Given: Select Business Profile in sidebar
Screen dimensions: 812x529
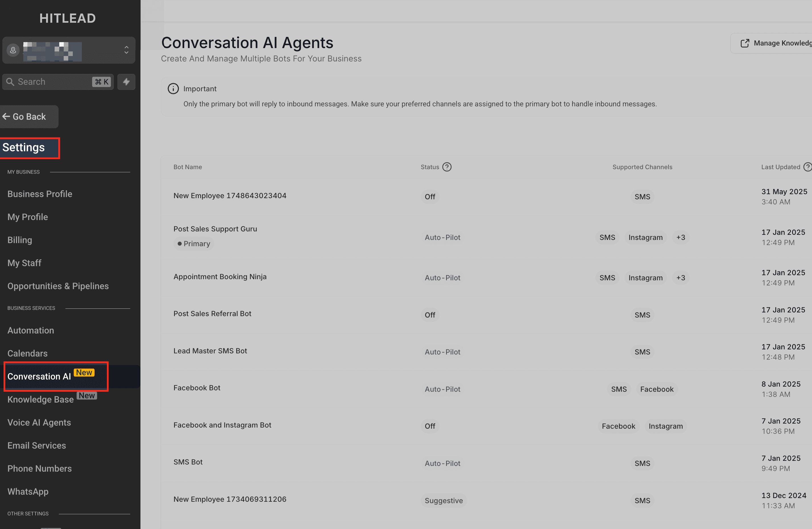Looking at the screenshot, I should pos(40,194).
